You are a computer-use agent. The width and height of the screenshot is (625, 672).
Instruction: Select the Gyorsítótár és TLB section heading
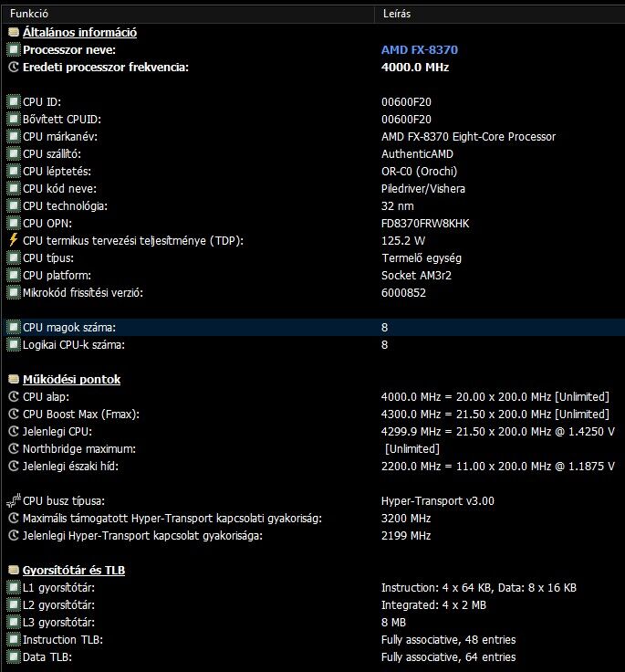click(x=74, y=570)
